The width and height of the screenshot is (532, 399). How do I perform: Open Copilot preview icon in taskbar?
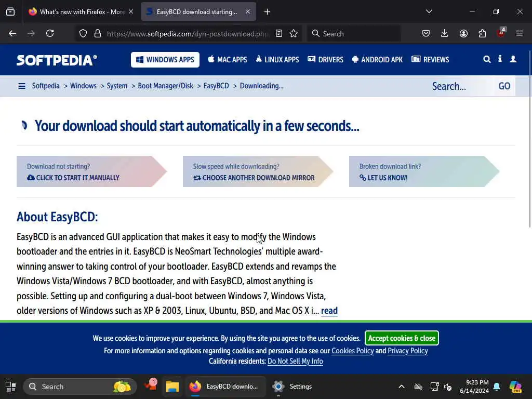pos(516,387)
